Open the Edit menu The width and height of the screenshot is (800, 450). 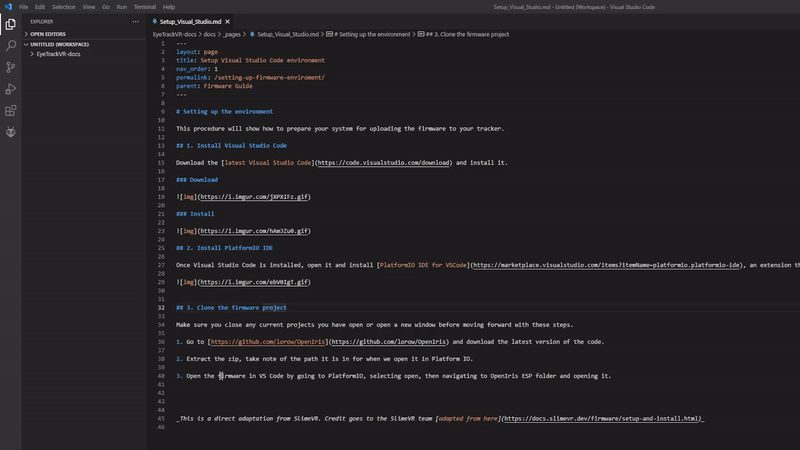[40, 7]
